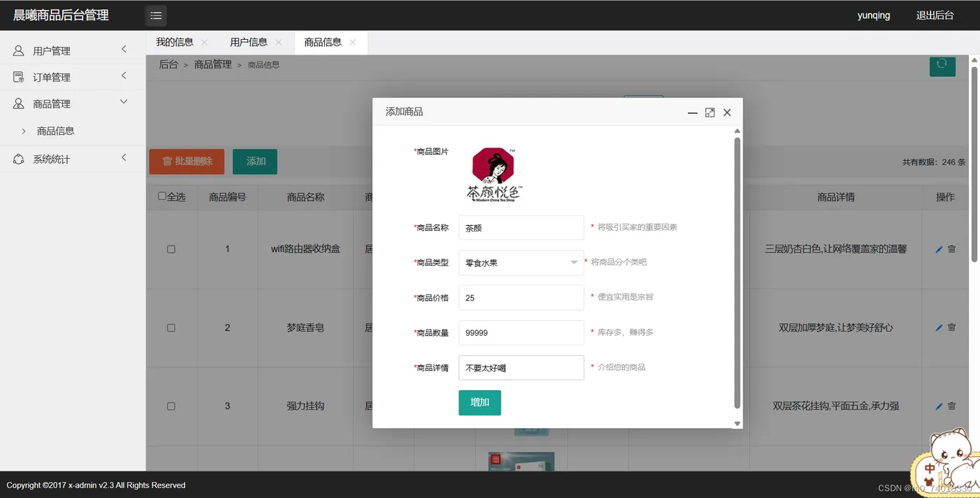The width and height of the screenshot is (980, 498).
Task: Click the yunqing username
Action: pos(874,15)
